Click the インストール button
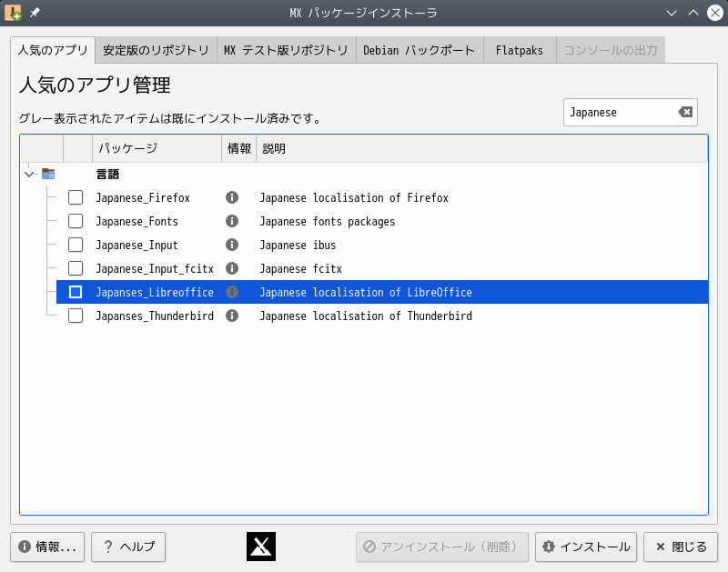Viewport: 728px width, 572px height. pos(586,547)
